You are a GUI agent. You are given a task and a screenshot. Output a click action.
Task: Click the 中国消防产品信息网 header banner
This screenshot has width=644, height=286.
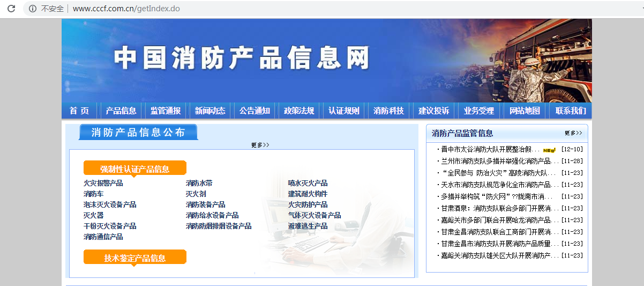(241, 58)
